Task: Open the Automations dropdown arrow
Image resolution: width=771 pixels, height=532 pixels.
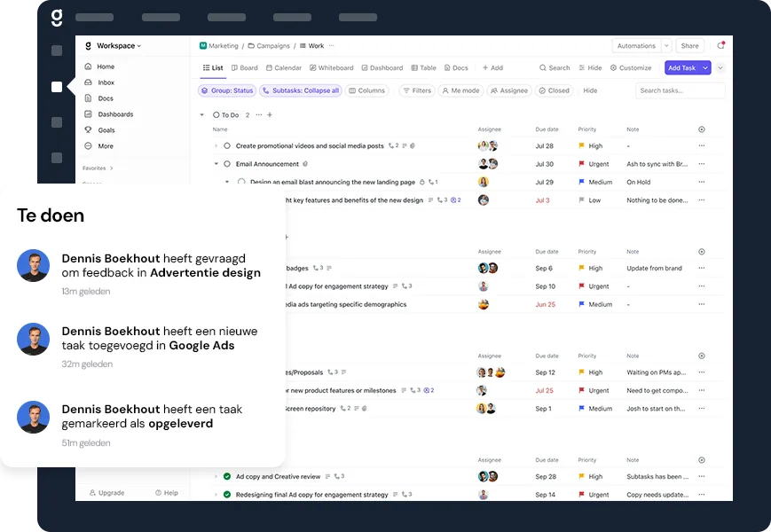Action: coord(667,46)
